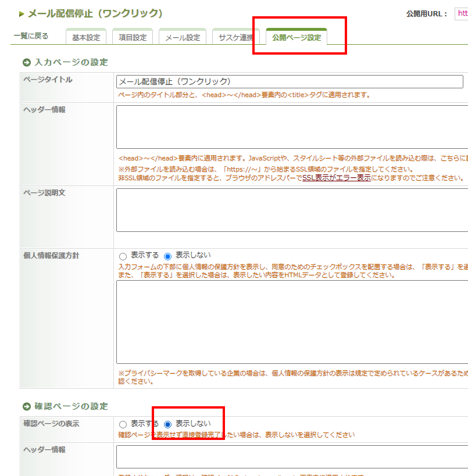Choose 表示しない for 確認ページの表示
Screen dimensions: 468x476
point(168,424)
